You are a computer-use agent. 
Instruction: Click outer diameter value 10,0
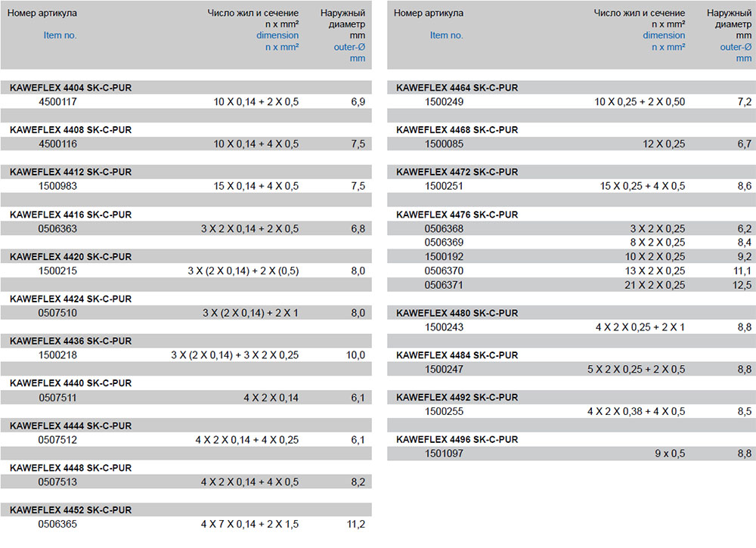coord(355,355)
